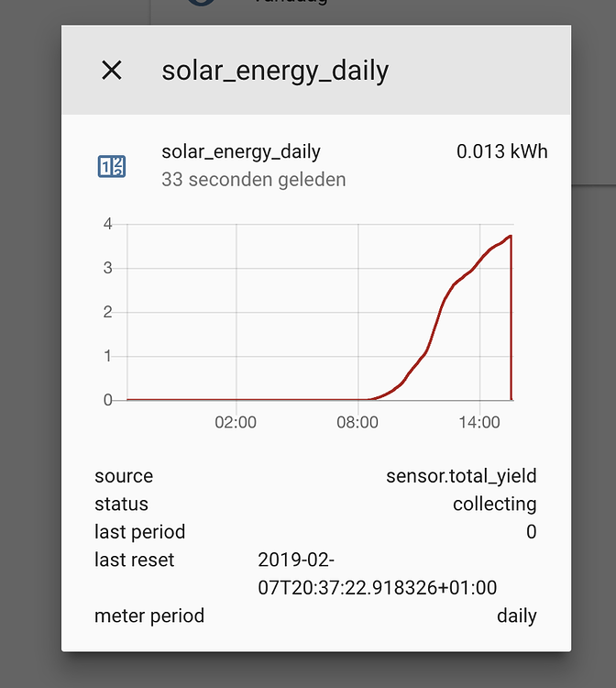Click the 0.013 kWh state value

tap(502, 151)
